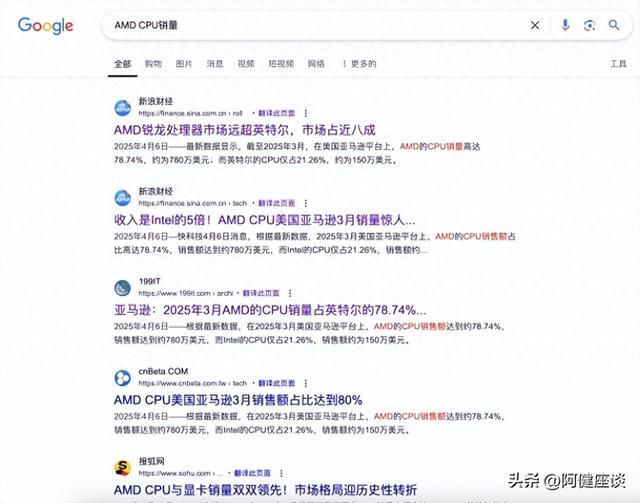This screenshot has height=503, width=640.
Task: Clear the search box with X
Action: coord(535,25)
